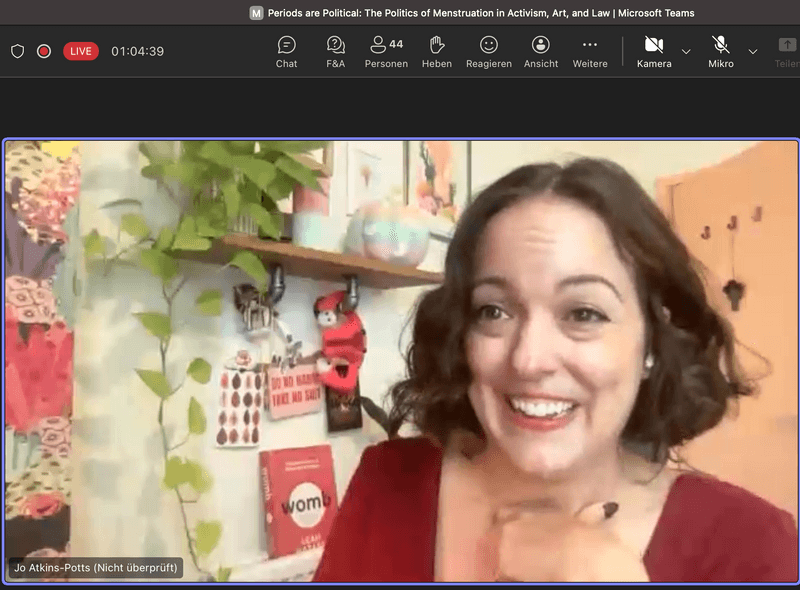Open the F&A questions panel

pyautogui.click(x=336, y=52)
